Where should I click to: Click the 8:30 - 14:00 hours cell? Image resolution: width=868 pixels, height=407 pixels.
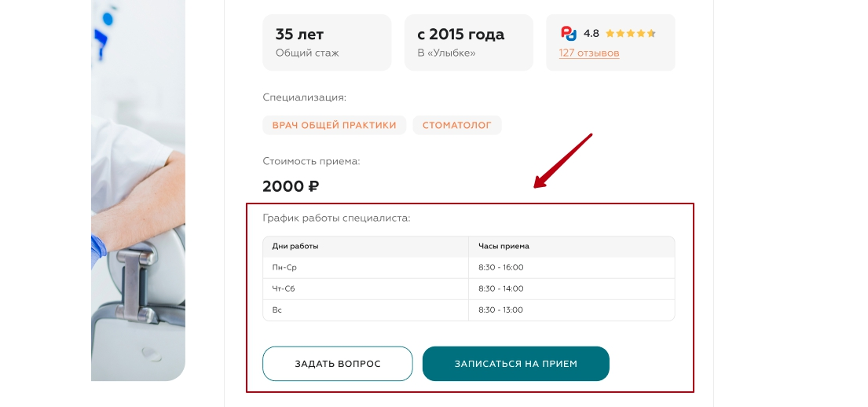pos(500,288)
